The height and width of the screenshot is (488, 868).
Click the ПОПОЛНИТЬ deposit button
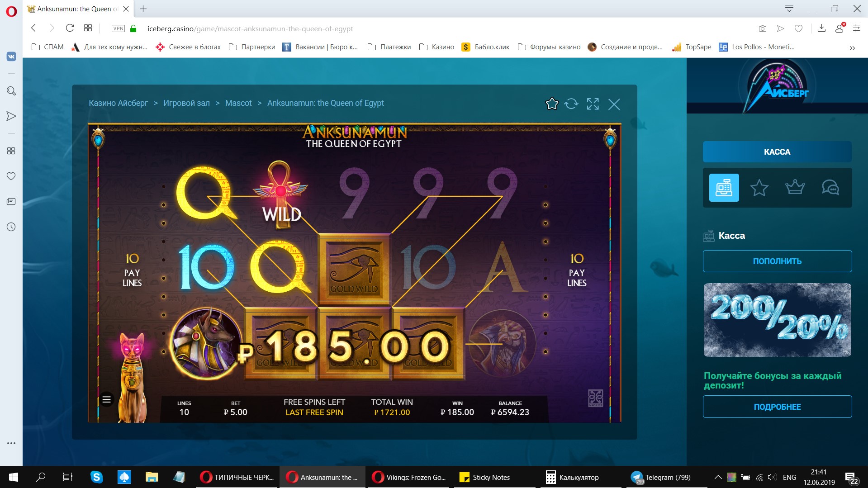(x=777, y=261)
